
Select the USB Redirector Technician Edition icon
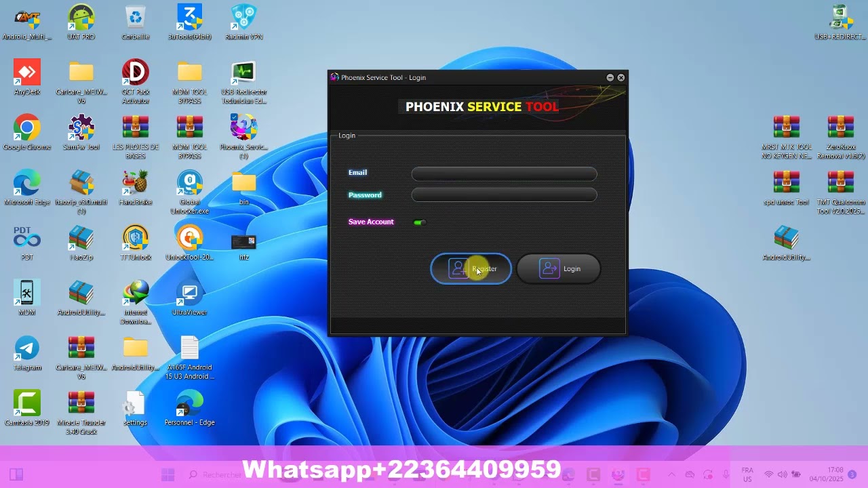(x=244, y=81)
